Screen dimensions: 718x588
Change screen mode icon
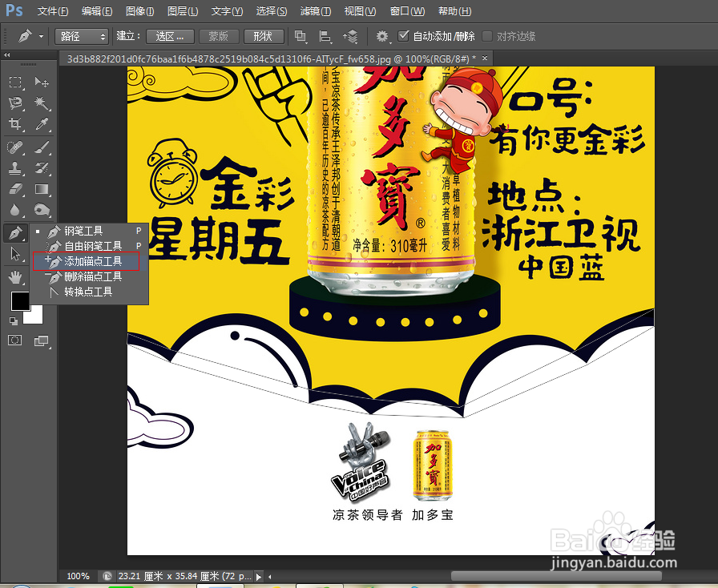[x=41, y=340]
